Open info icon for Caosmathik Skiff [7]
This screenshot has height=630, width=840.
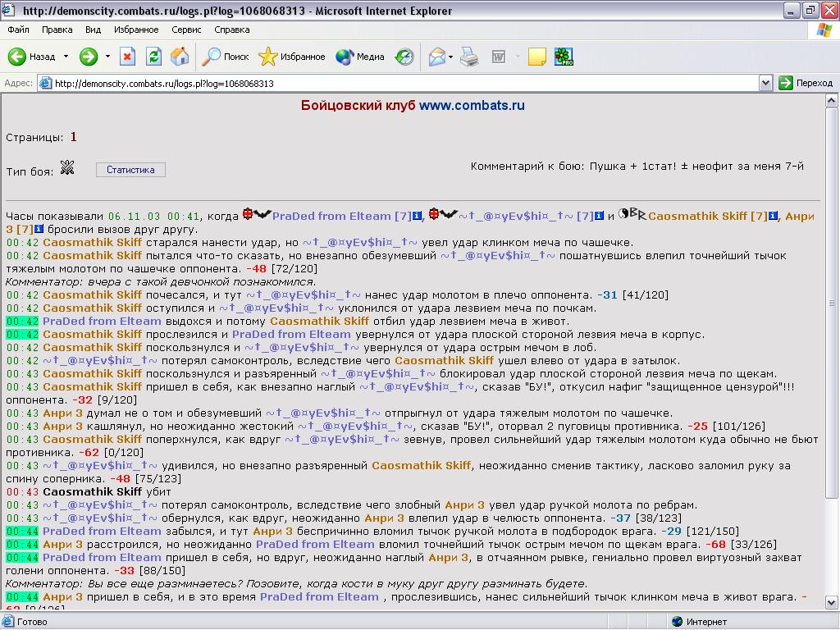click(773, 216)
